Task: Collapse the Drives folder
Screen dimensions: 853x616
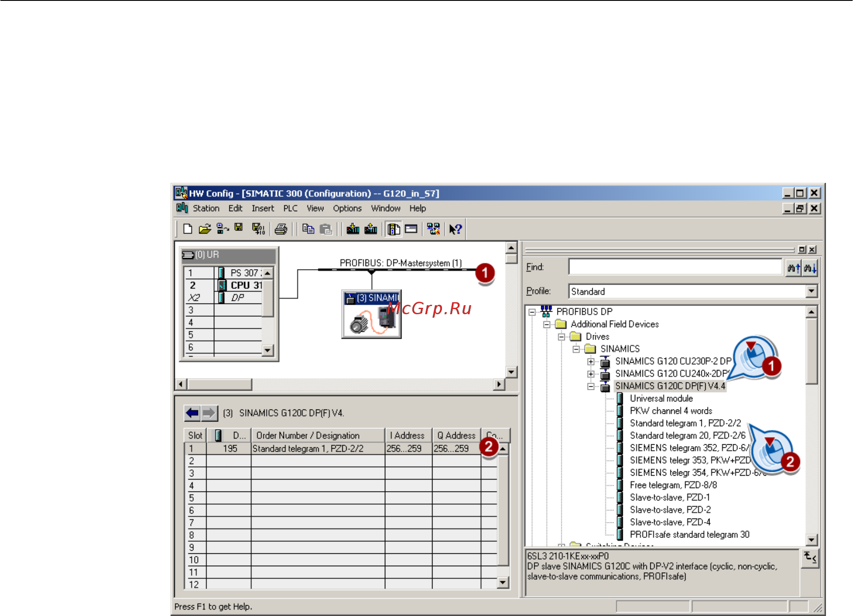Action: 561,337
